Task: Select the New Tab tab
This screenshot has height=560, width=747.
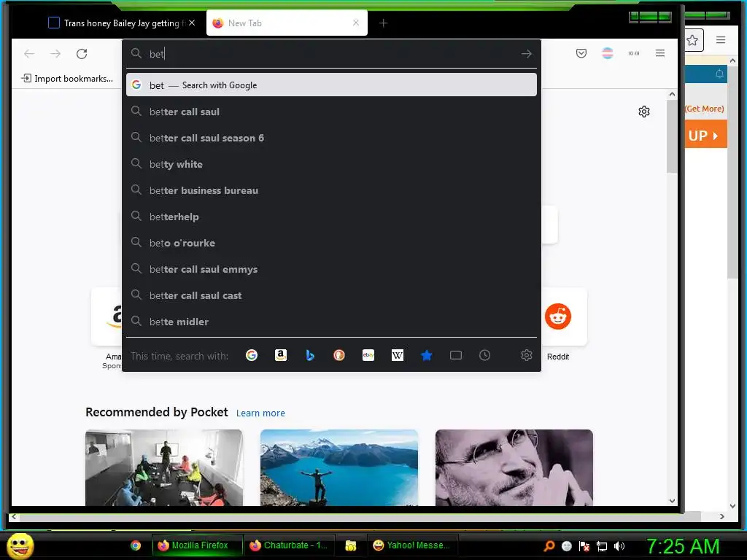Action: [x=287, y=23]
